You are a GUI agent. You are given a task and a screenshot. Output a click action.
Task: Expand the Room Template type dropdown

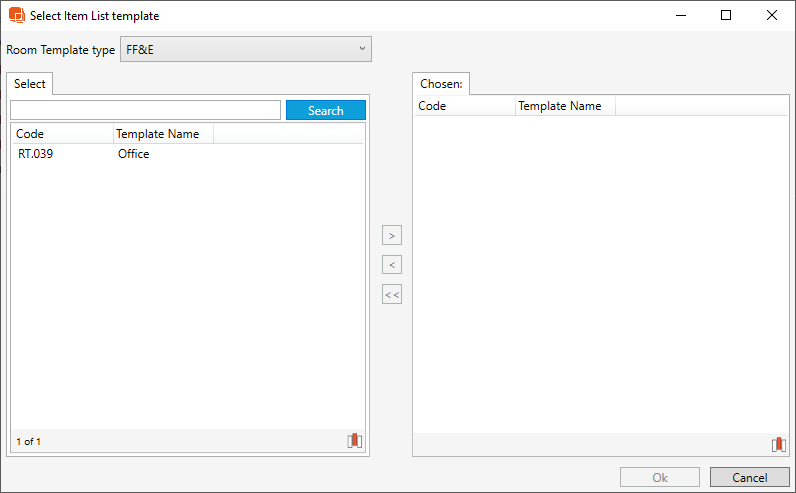[x=245, y=49]
